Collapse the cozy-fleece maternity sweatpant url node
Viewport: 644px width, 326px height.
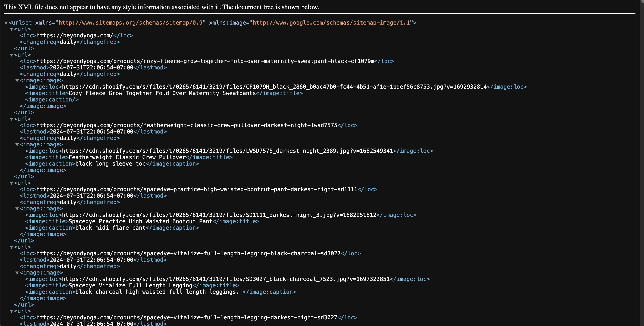[x=12, y=55]
